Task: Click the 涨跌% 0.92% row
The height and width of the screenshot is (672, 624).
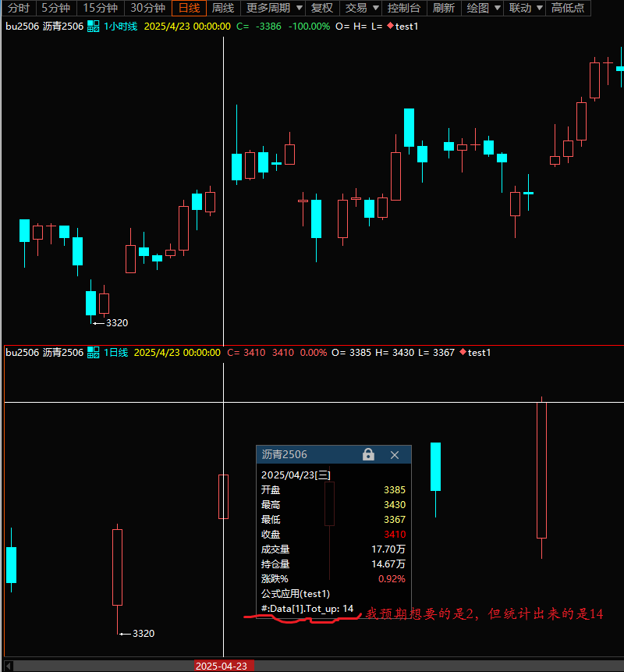Action: (x=334, y=579)
